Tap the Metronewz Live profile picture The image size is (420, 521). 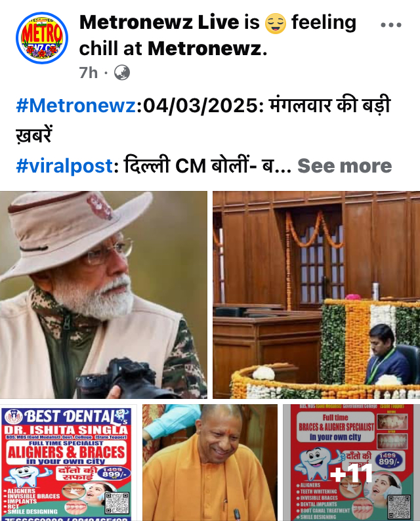tap(42, 38)
